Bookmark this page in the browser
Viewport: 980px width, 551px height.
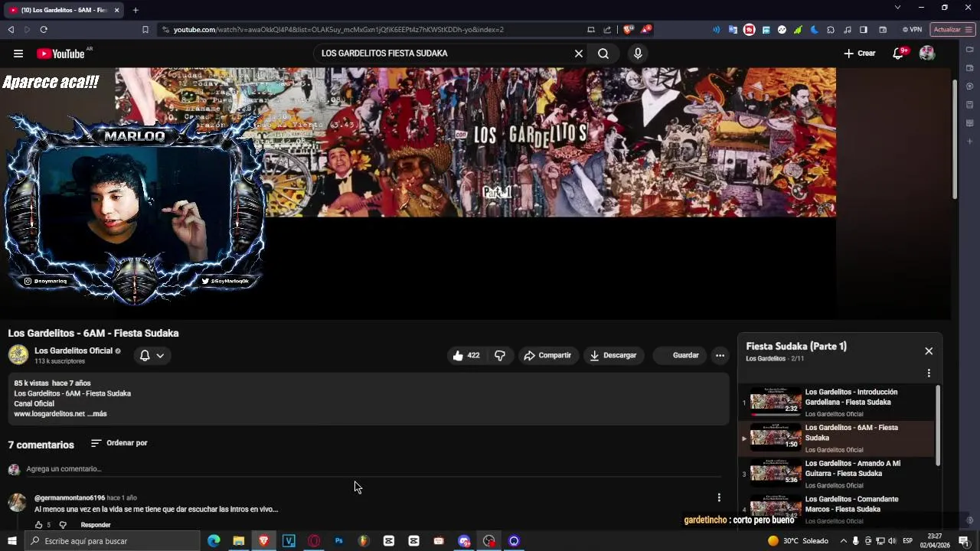145,29
